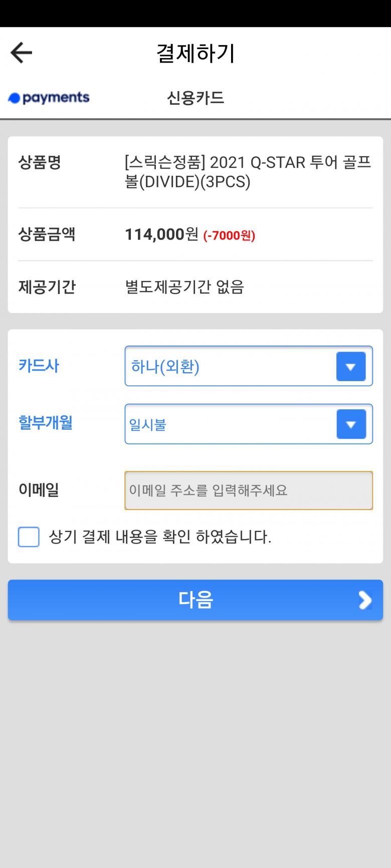Click the Q-STAR golf ball product name

pos(248,172)
